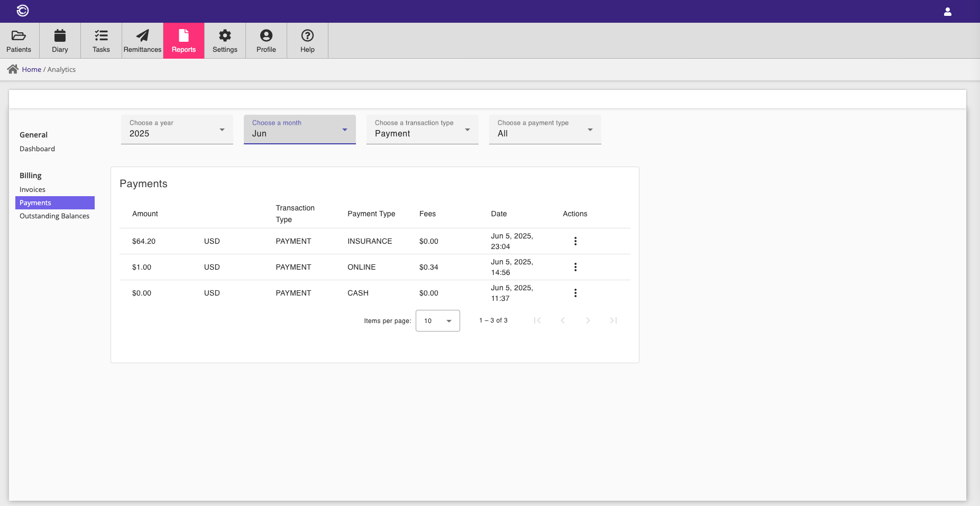
Task: Open user account icon in top bar
Action: point(947,12)
